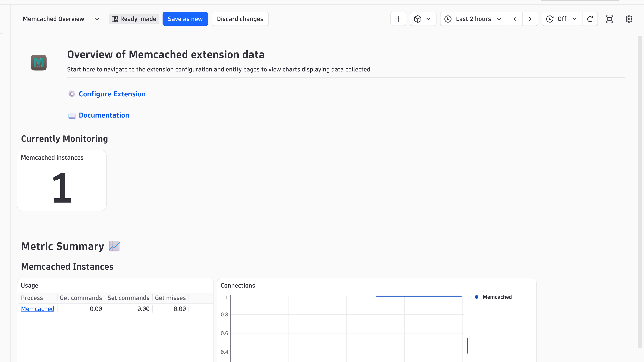Click the chart emoji beside Metric Summary
Image resolution: width=644 pixels, height=362 pixels.
pos(114,246)
